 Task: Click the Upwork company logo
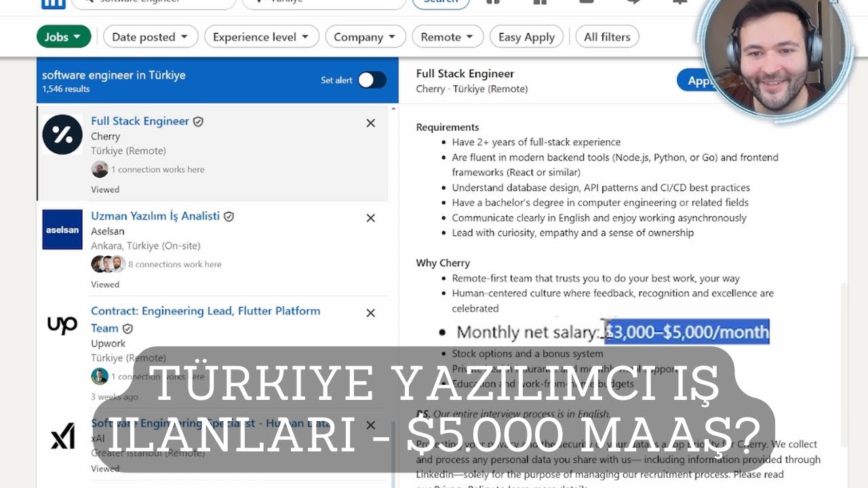coord(62,325)
